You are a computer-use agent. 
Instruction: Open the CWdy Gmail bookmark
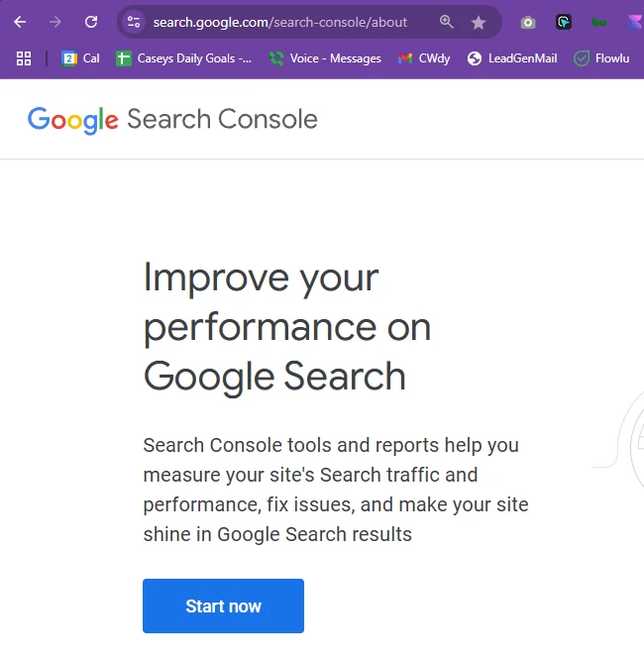point(424,58)
